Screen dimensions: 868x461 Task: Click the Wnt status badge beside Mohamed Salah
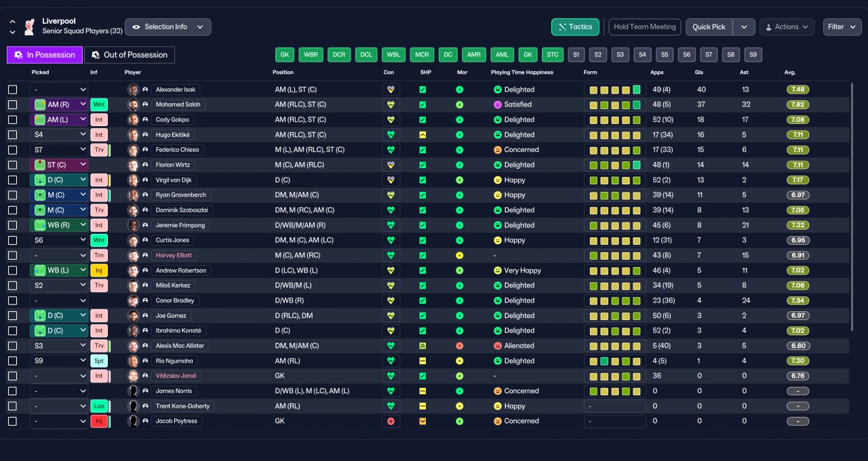pos(99,104)
